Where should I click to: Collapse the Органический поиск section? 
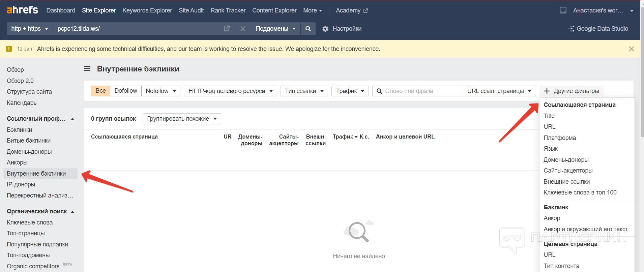pos(72,212)
